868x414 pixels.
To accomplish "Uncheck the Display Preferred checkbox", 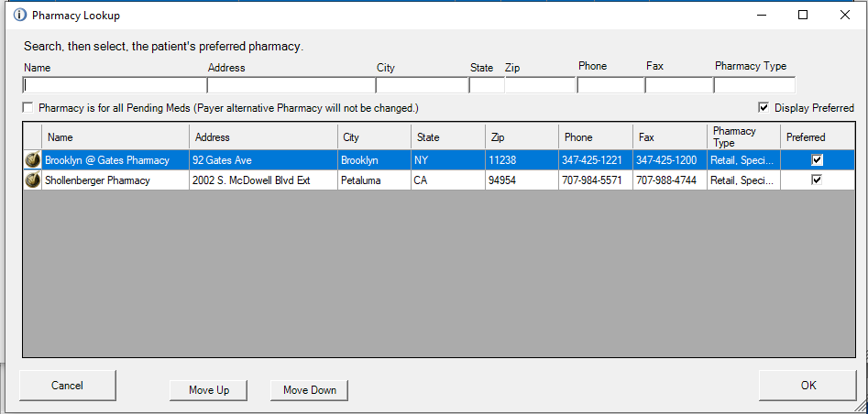I will (x=764, y=108).
